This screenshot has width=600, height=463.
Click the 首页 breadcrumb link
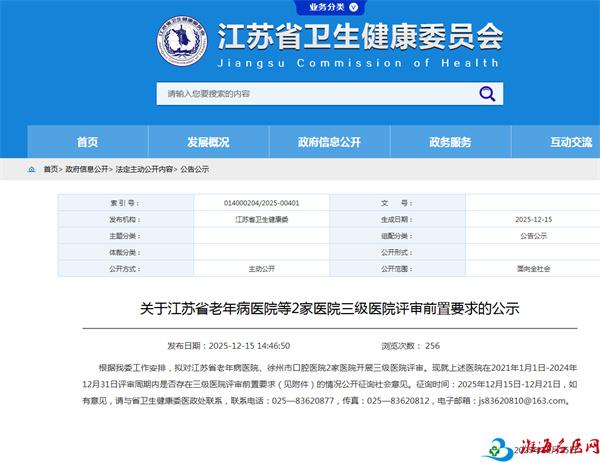(x=51, y=170)
